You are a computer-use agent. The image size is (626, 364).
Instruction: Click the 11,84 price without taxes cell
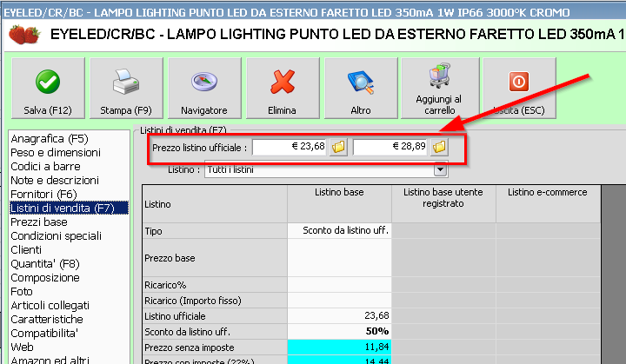pyautogui.click(x=339, y=347)
